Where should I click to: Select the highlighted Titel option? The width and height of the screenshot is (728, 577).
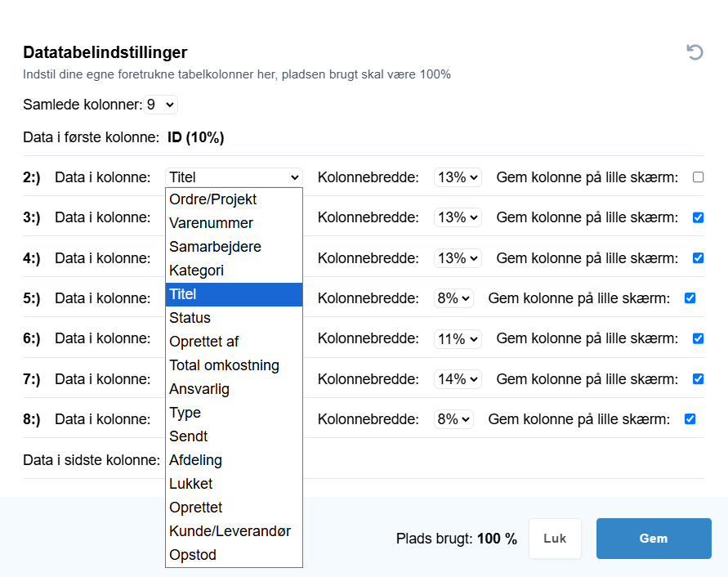(x=234, y=294)
